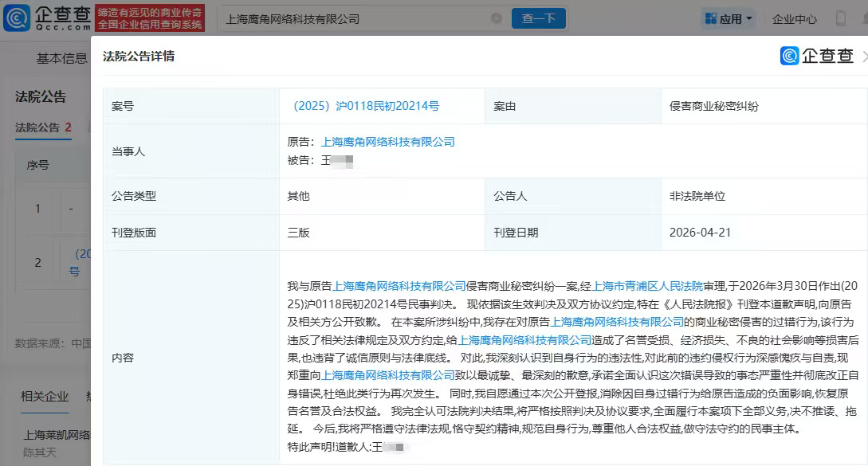Image resolution: width=868 pixels, height=466 pixels.
Task: Click the Qcc.com logo in header
Action: [x=47, y=18]
